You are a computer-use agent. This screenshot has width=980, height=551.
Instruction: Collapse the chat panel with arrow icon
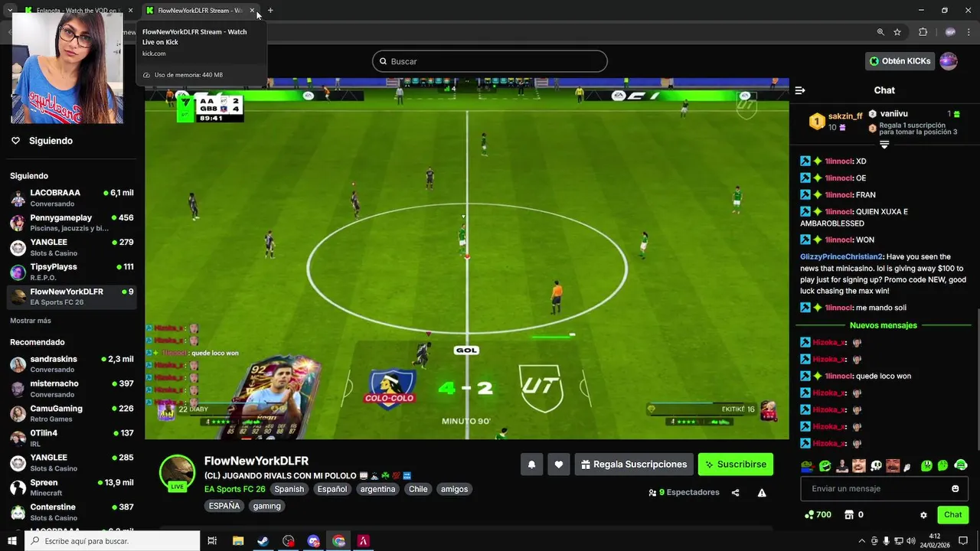tap(800, 90)
